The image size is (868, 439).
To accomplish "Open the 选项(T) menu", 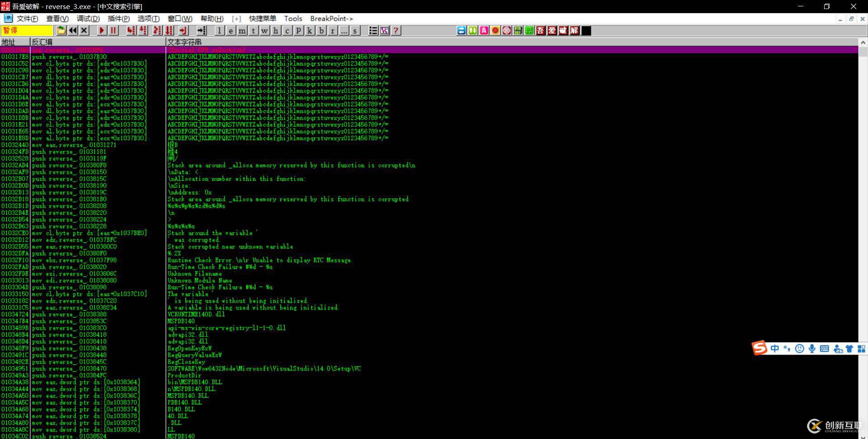I will click(x=148, y=19).
